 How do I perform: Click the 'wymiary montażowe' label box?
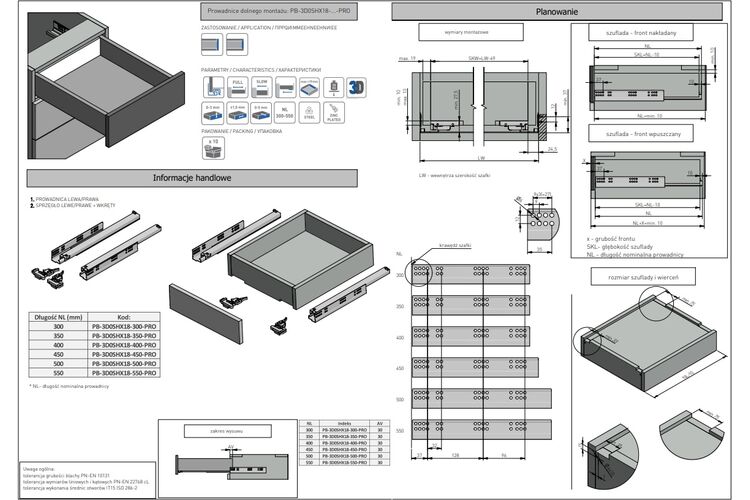pos(471,32)
